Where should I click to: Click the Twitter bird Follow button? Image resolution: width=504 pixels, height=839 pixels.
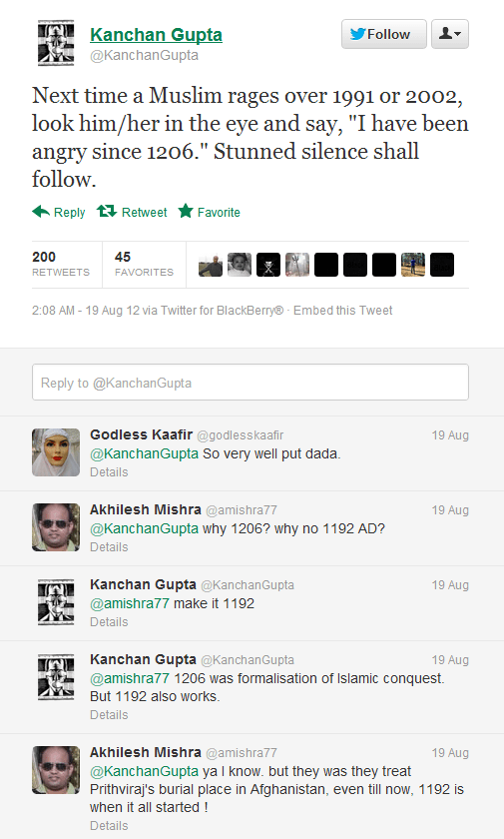(x=384, y=34)
